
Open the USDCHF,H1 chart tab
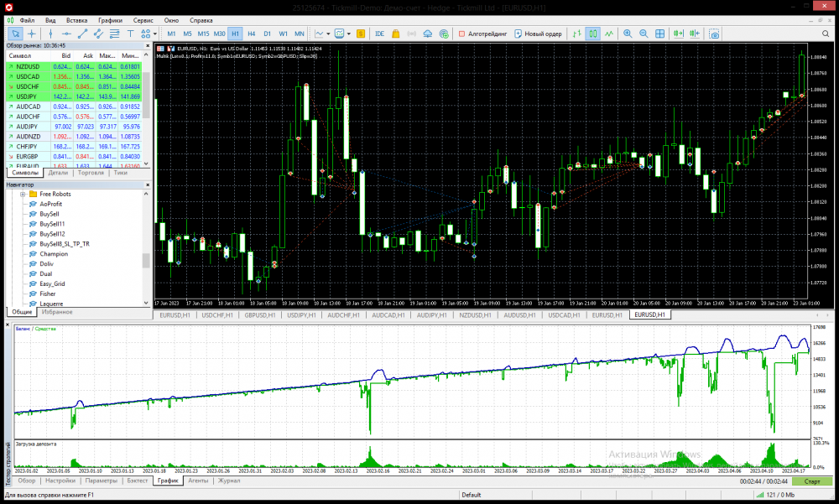coord(216,315)
